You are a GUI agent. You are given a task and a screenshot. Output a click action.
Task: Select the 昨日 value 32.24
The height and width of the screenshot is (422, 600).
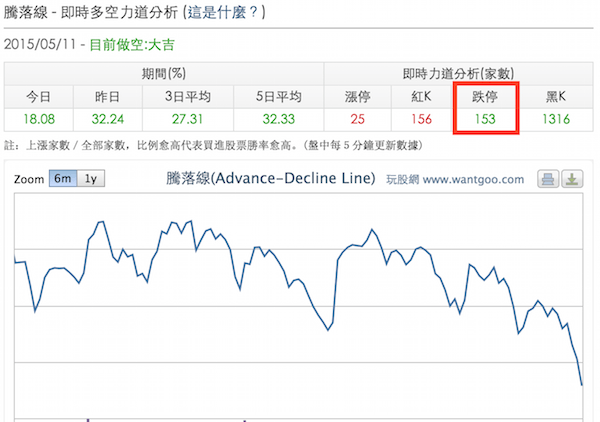[108, 119]
